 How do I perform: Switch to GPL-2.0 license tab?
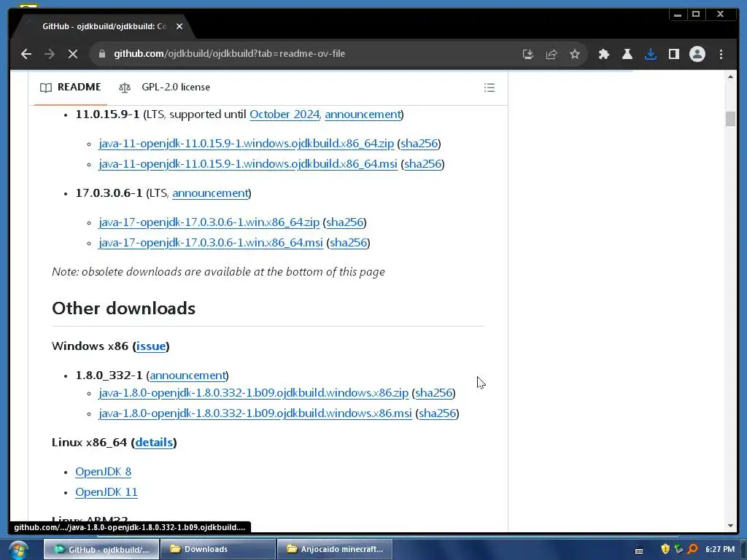[x=164, y=87]
